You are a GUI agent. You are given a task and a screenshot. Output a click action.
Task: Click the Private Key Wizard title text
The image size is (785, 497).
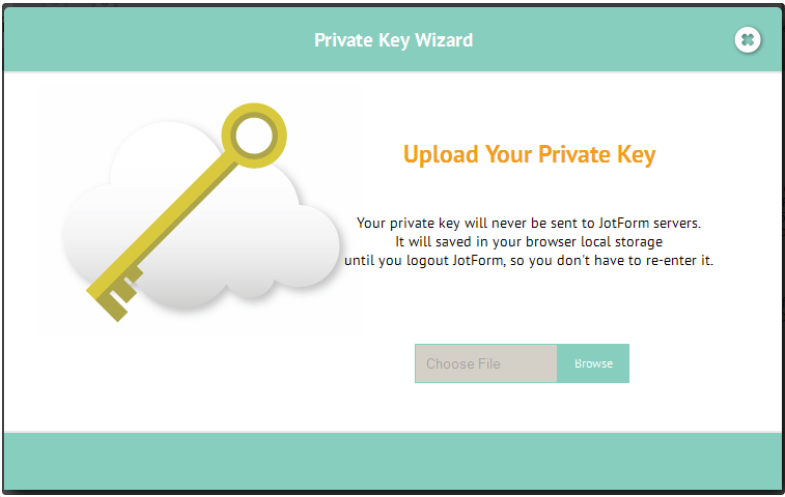pyautogui.click(x=394, y=40)
